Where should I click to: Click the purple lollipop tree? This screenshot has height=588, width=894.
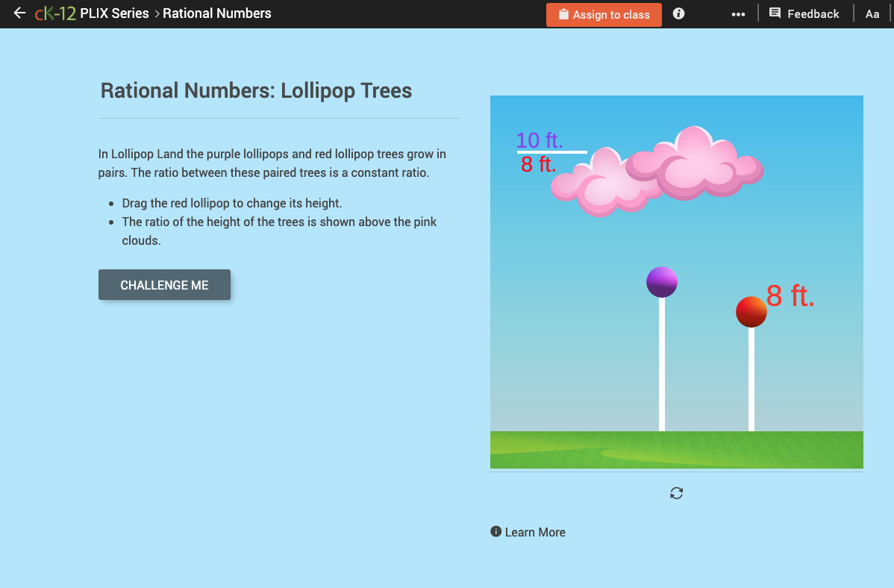(661, 281)
